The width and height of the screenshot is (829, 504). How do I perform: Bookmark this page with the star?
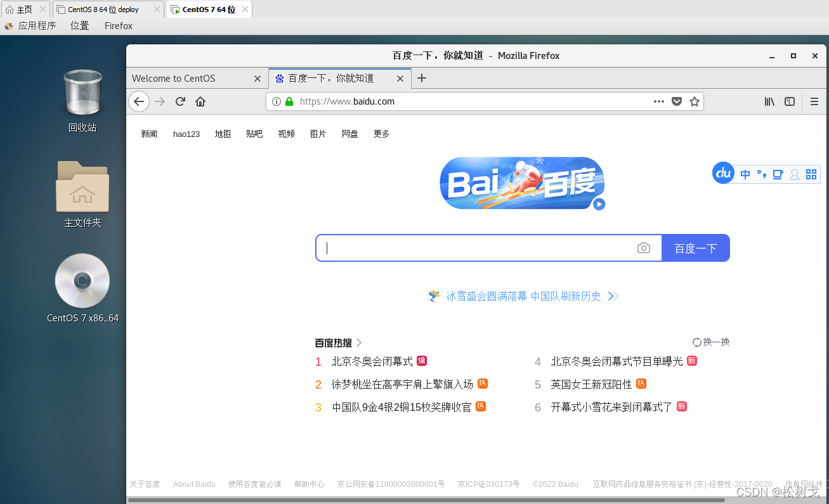coord(695,101)
